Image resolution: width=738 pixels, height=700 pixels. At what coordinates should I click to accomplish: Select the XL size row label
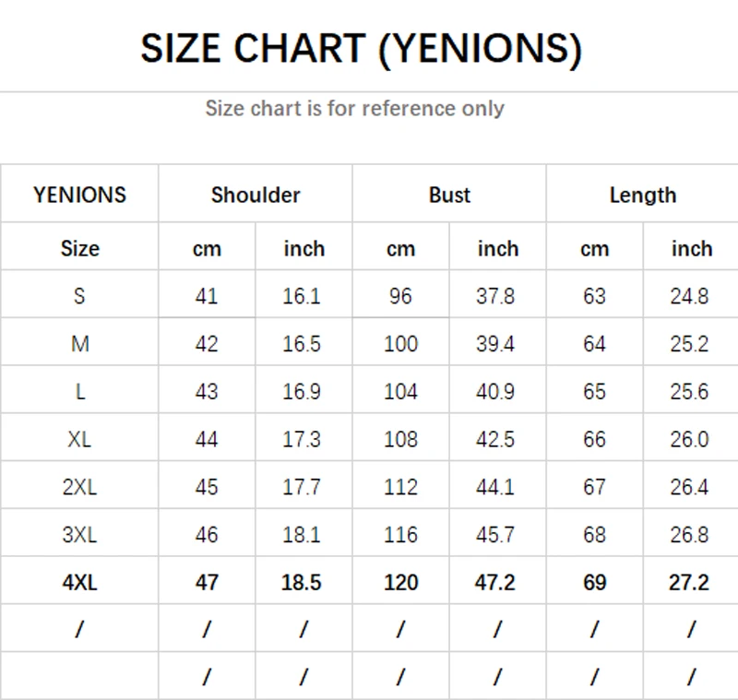79,439
